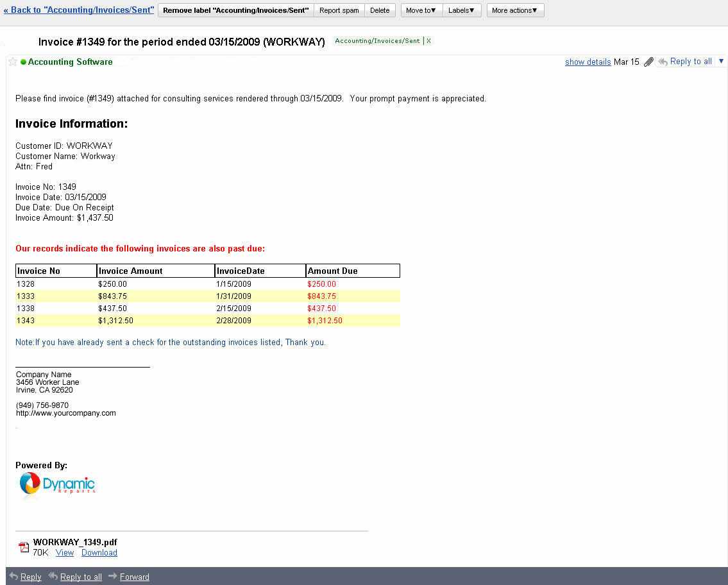Viewport: 728px width, 585px height.
Task: Go back to Accounting/Invoices/Sent
Action: pos(78,10)
